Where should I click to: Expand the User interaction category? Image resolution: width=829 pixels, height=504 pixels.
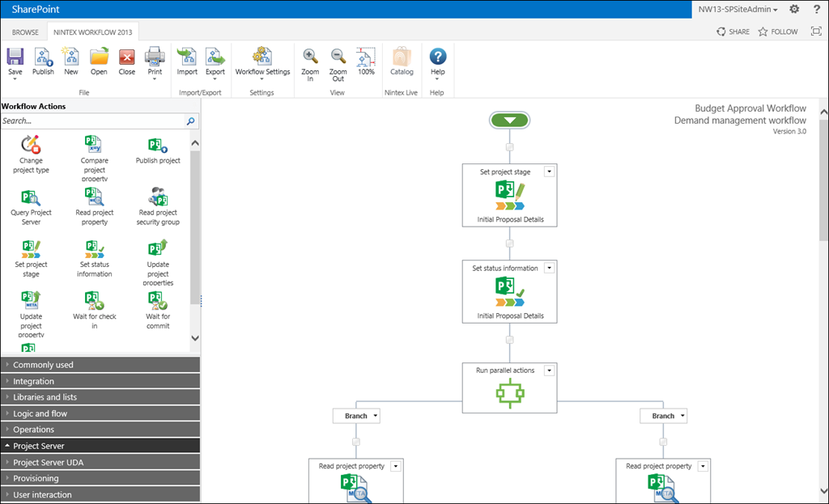coord(100,494)
